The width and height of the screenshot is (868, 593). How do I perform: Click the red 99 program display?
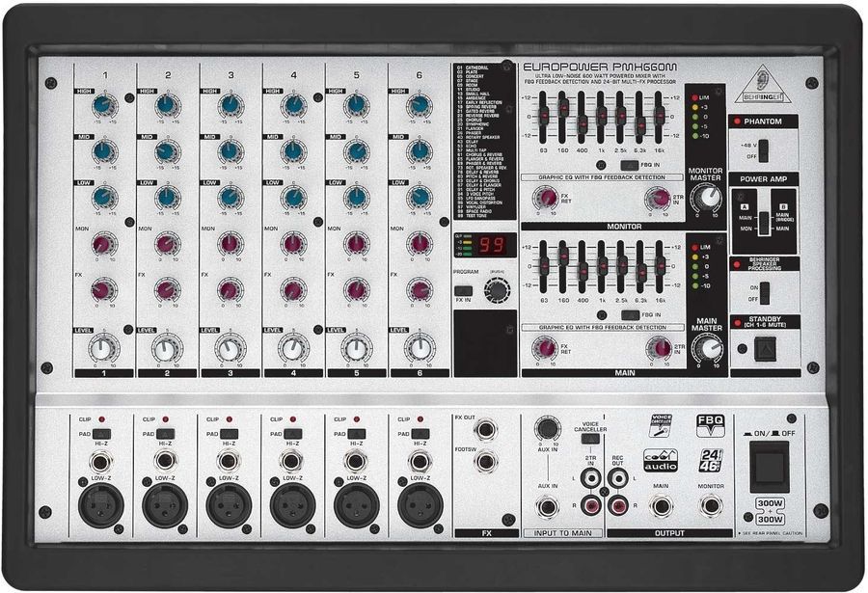coord(492,244)
